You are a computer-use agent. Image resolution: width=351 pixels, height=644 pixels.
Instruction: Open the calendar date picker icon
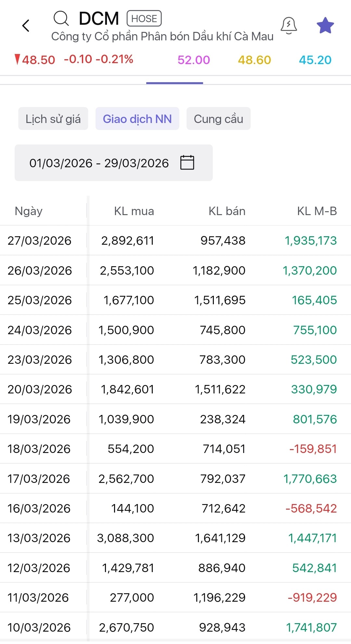click(187, 163)
